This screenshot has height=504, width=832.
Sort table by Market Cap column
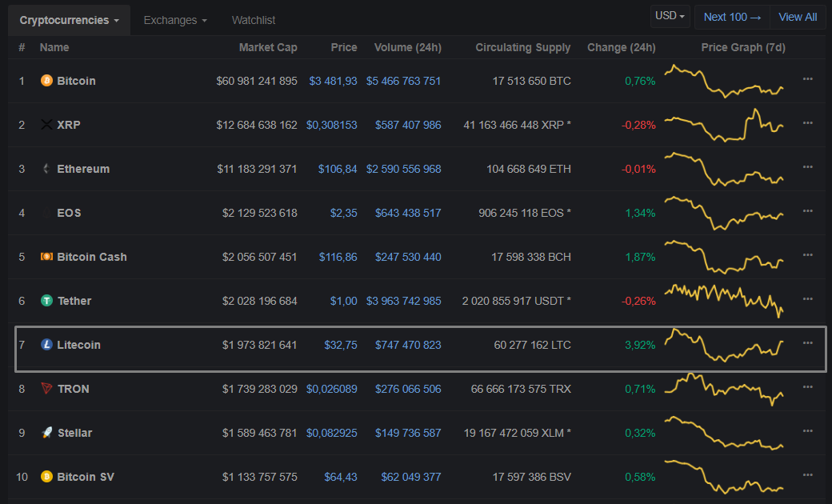coord(268,47)
